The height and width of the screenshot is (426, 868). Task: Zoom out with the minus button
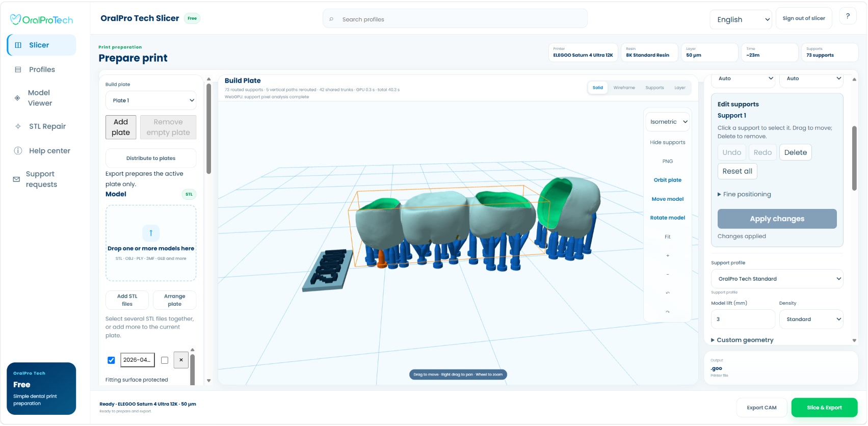[668, 275]
